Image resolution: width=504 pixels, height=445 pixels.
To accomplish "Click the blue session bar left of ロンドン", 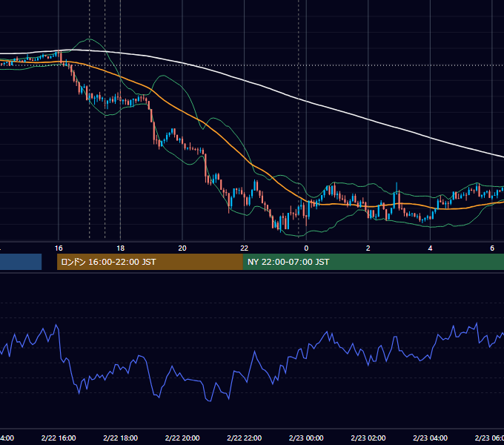I will [21, 262].
